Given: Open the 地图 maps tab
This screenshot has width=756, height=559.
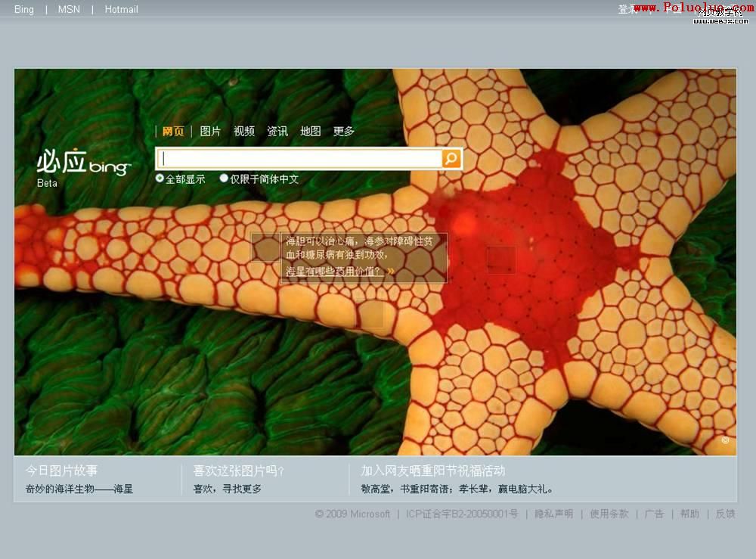Looking at the screenshot, I should (310, 132).
